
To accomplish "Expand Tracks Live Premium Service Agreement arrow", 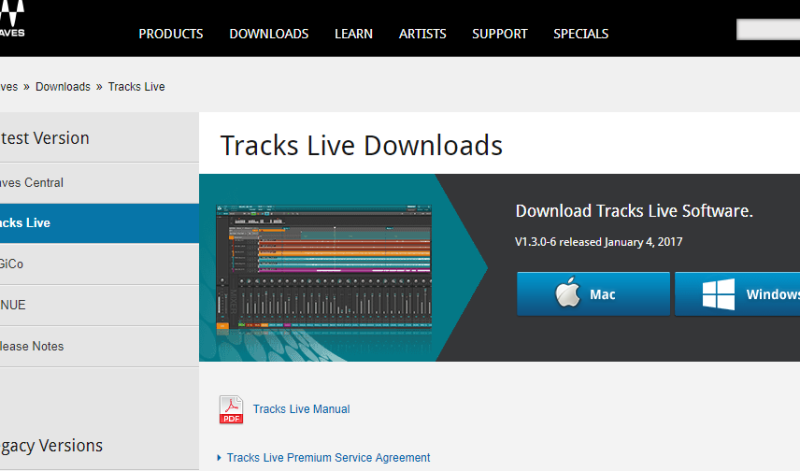I will tap(219, 458).
